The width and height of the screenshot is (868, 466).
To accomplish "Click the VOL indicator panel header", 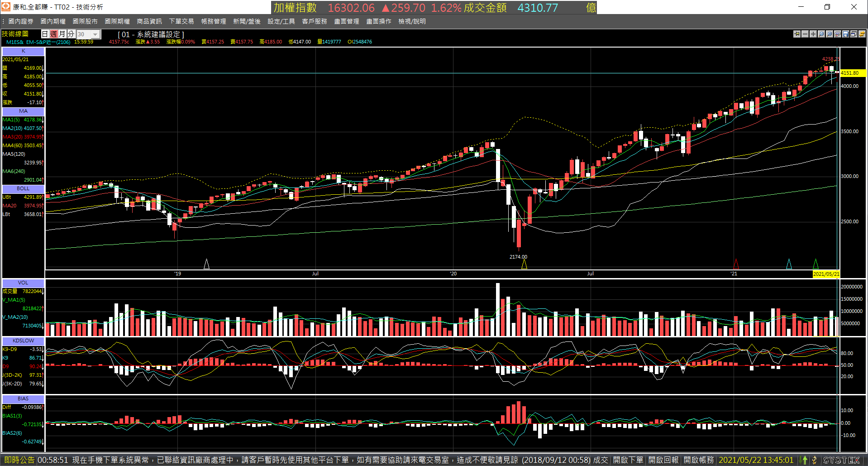I will click(x=23, y=283).
